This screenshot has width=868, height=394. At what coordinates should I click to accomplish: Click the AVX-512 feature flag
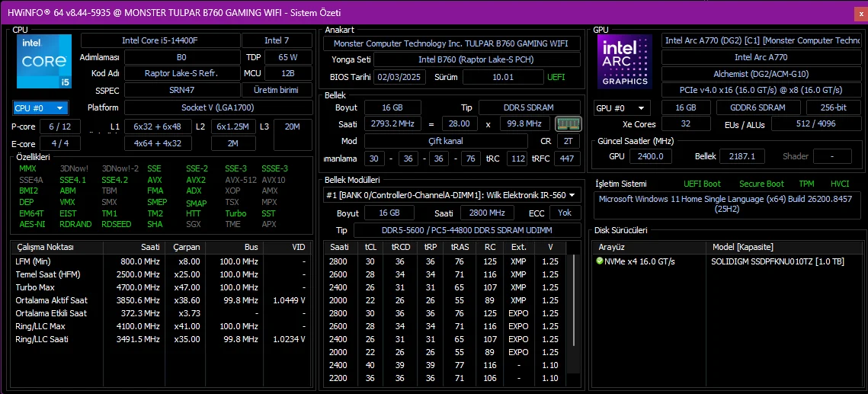pyautogui.click(x=241, y=180)
